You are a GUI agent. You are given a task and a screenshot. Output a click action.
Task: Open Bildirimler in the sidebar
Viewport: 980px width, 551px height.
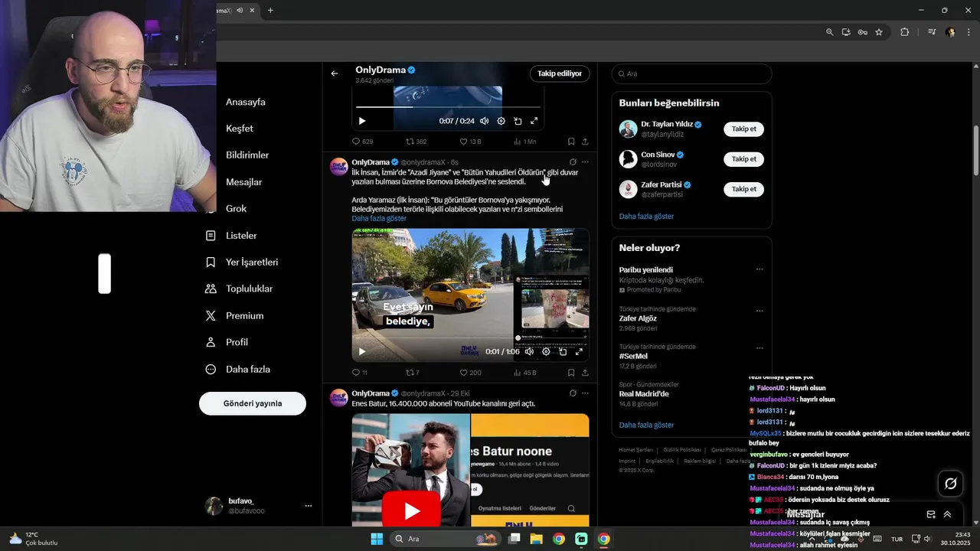(x=247, y=155)
